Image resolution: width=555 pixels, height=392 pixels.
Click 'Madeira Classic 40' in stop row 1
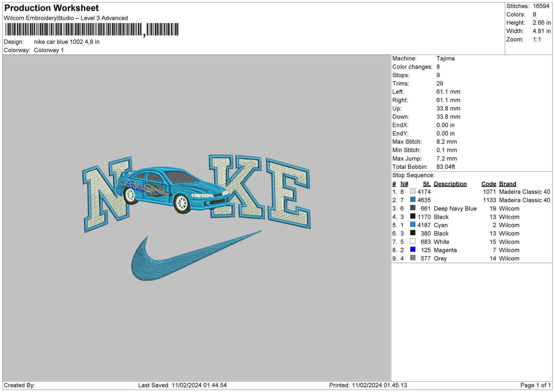coord(525,192)
